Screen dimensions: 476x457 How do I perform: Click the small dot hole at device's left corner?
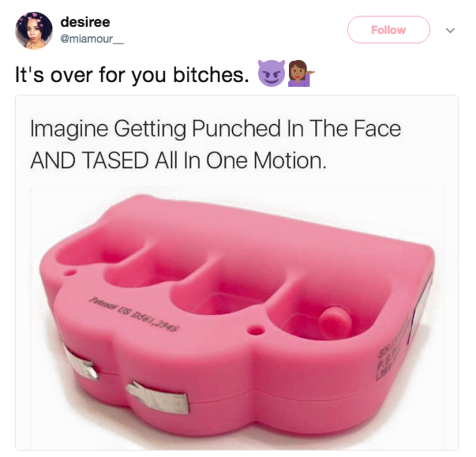click(69, 272)
